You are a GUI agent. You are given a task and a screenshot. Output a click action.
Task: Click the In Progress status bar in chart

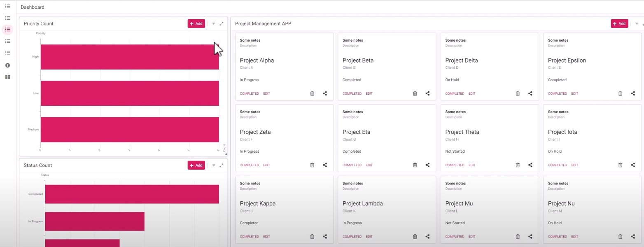(95, 221)
